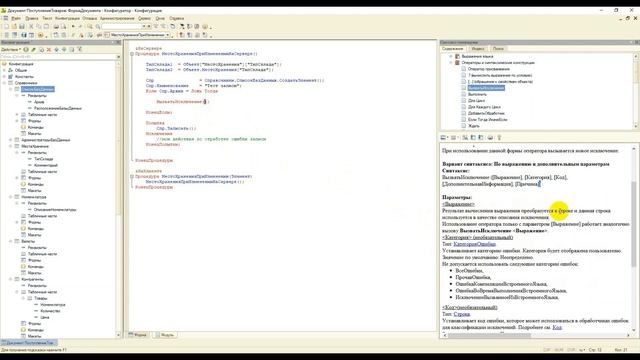Click the green Add icon in the configuration panel
The width and height of the screenshot is (640, 360).
tap(26, 49)
